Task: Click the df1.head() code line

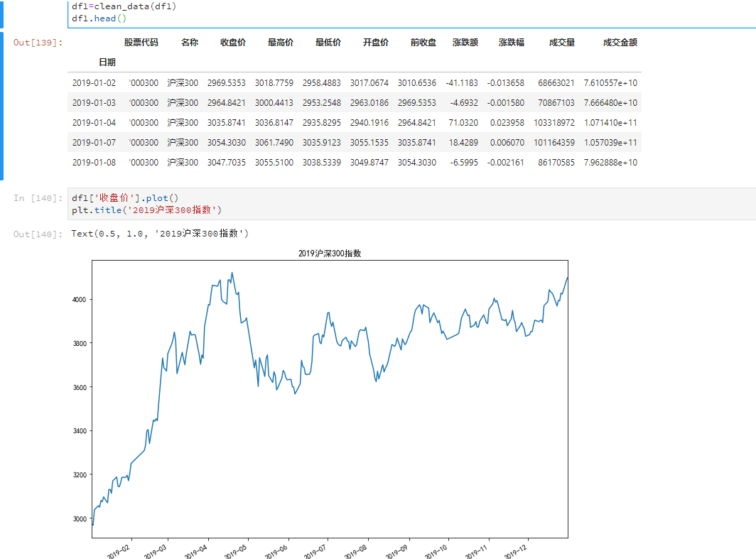Action: pyautogui.click(x=99, y=18)
